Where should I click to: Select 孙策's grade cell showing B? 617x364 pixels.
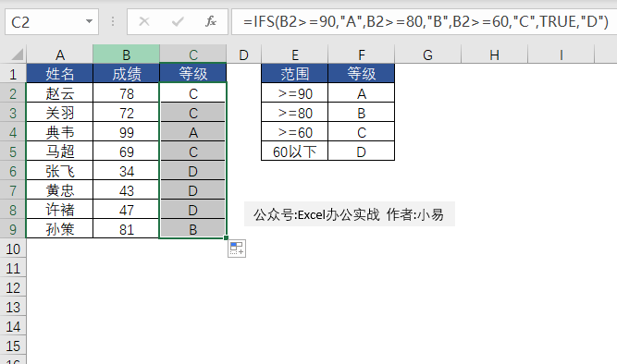coord(192,229)
